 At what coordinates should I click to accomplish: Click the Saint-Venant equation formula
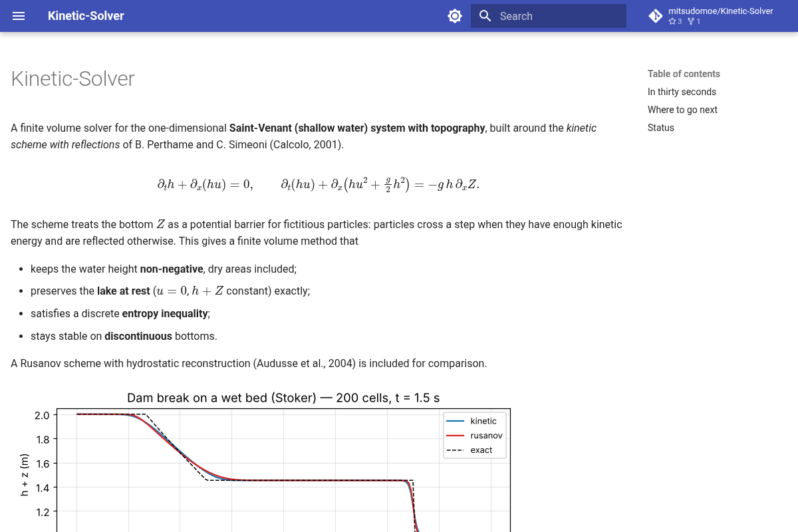tap(318, 184)
